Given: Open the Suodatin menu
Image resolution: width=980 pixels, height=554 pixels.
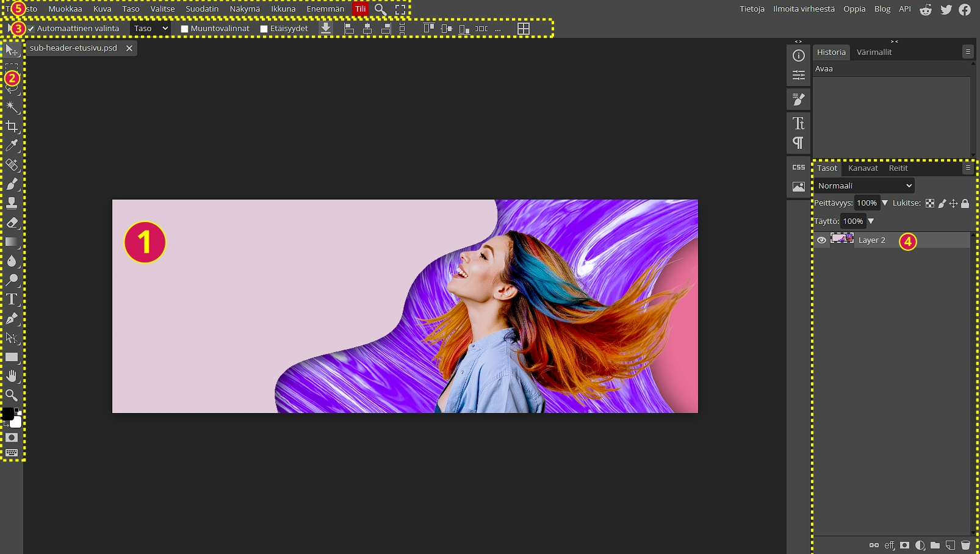Looking at the screenshot, I should (202, 9).
